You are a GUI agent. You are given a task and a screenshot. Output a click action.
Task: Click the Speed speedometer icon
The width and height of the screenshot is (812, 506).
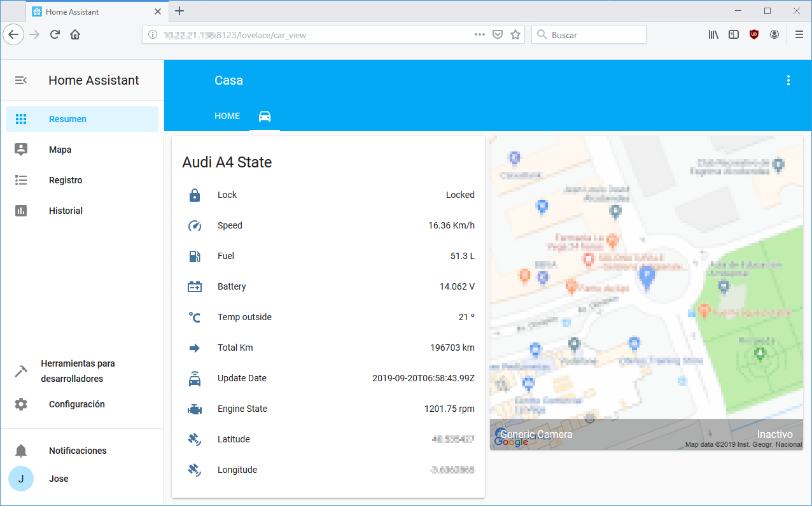tap(195, 225)
